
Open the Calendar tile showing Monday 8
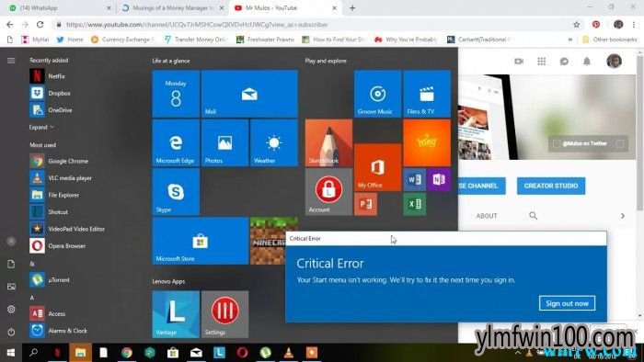pyautogui.click(x=176, y=94)
